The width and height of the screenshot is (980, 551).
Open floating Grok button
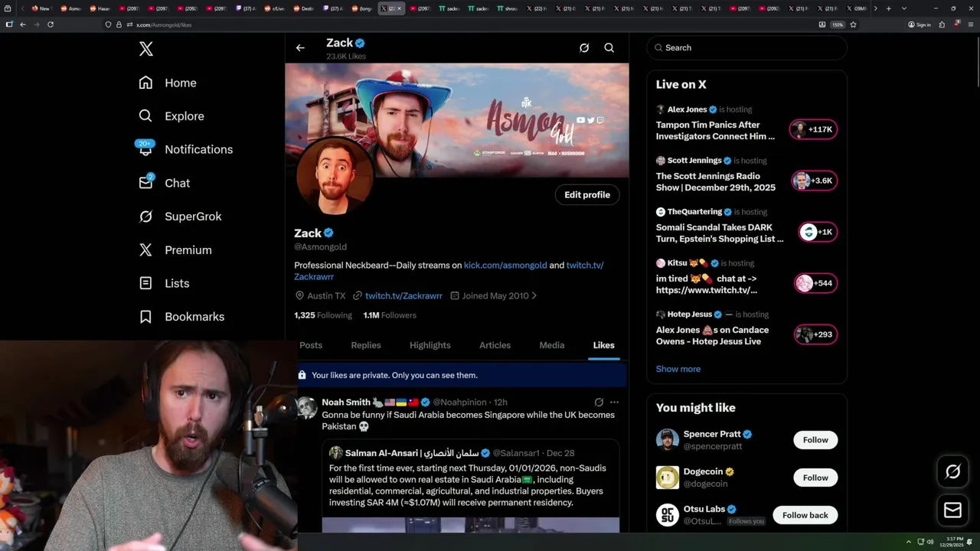[x=953, y=472]
